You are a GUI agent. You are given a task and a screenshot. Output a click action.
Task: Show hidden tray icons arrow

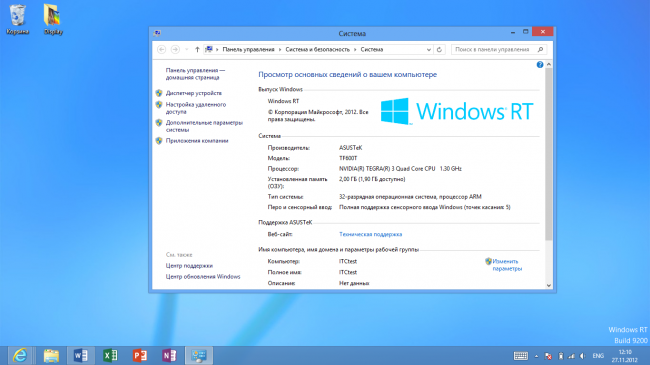(x=536, y=356)
